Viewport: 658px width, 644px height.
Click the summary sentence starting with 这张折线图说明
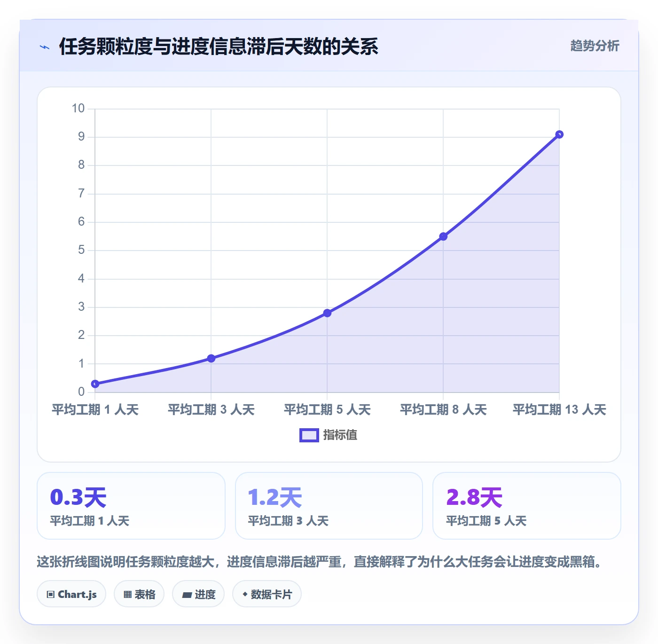320,562
